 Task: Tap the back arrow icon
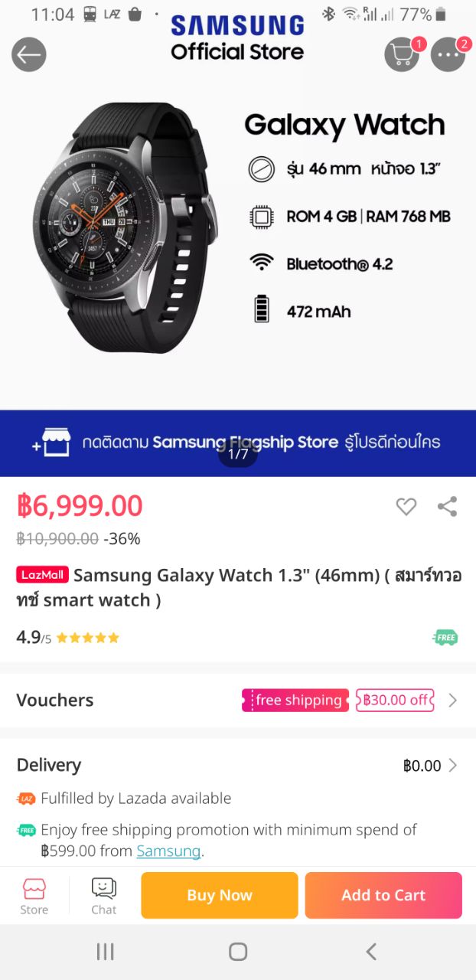29,54
